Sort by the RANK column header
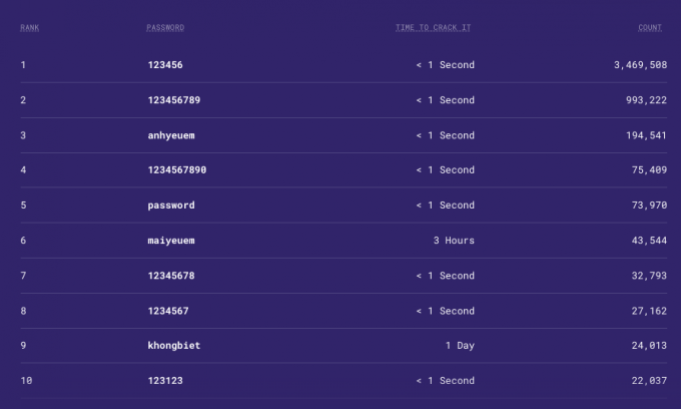 [x=30, y=28]
